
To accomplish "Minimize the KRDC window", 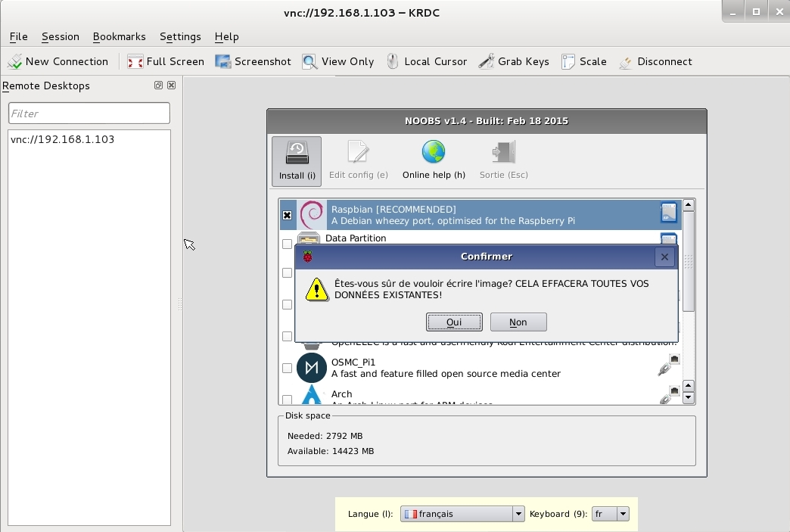I will [x=733, y=11].
